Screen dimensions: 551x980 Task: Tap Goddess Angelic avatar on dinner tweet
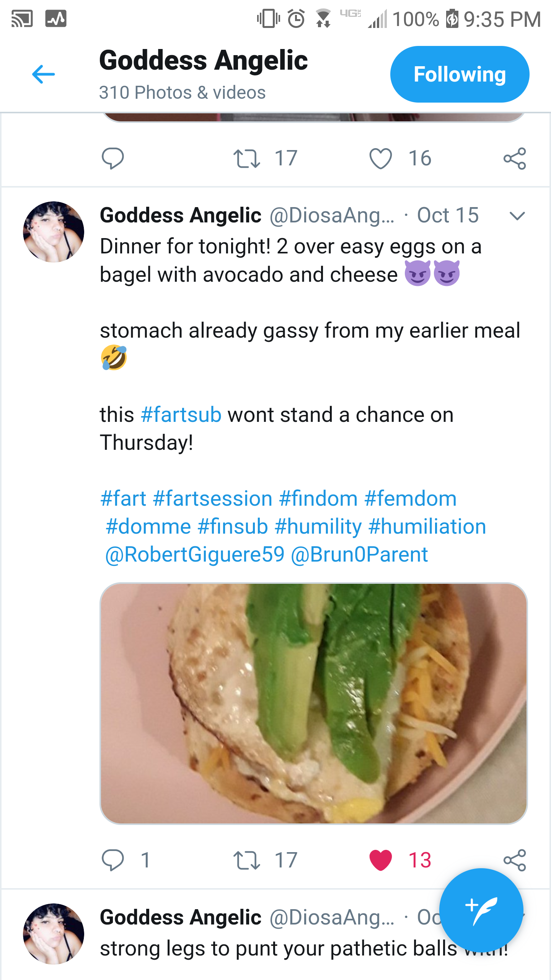pyautogui.click(x=54, y=232)
